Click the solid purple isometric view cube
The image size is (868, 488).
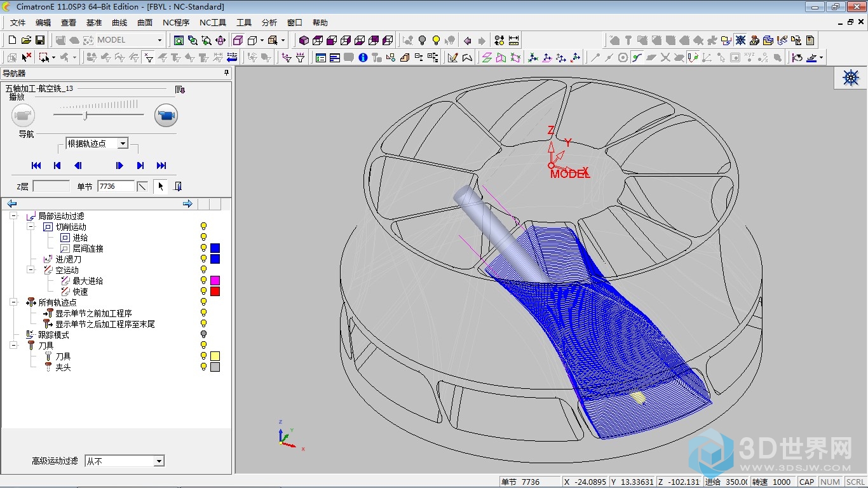[304, 40]
